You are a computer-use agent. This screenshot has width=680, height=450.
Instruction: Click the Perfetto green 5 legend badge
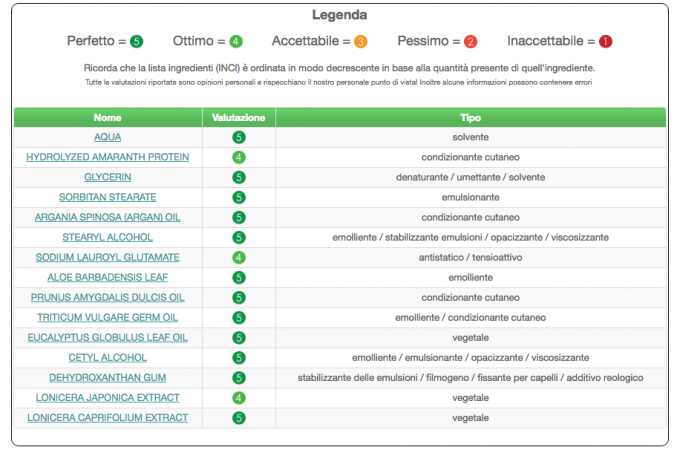click(137, 42)
